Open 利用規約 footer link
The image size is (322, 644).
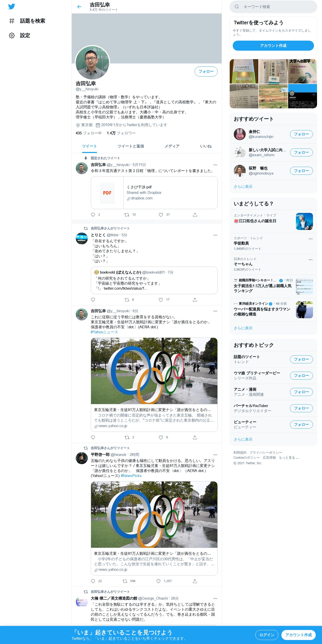[240, 453]
